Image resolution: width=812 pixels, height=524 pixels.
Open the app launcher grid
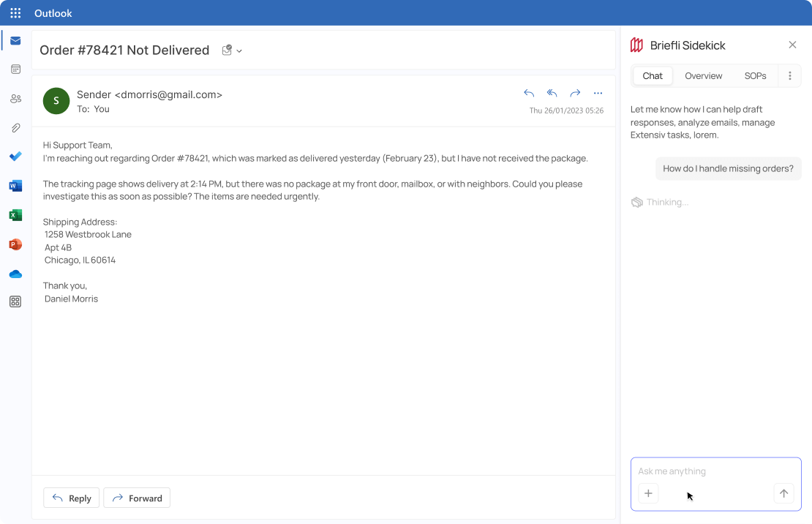pyautogui.click(x=14, y=12)
